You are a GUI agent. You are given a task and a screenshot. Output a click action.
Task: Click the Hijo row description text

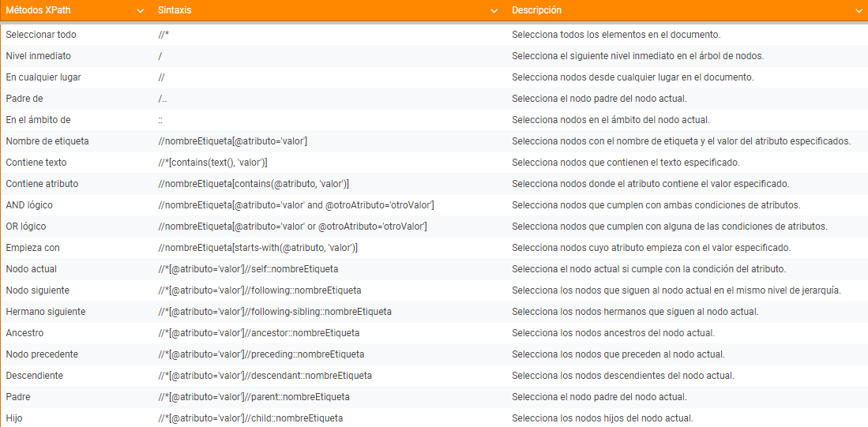[x=602, y=418]
